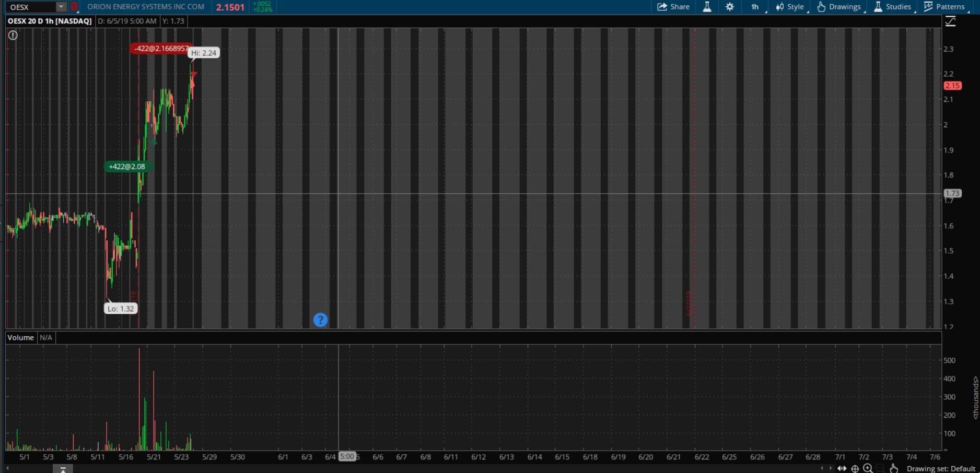This screenshot has width=980, height=473.
Task: Open chart settings gear icon
Action: click(x=730, y=7)
